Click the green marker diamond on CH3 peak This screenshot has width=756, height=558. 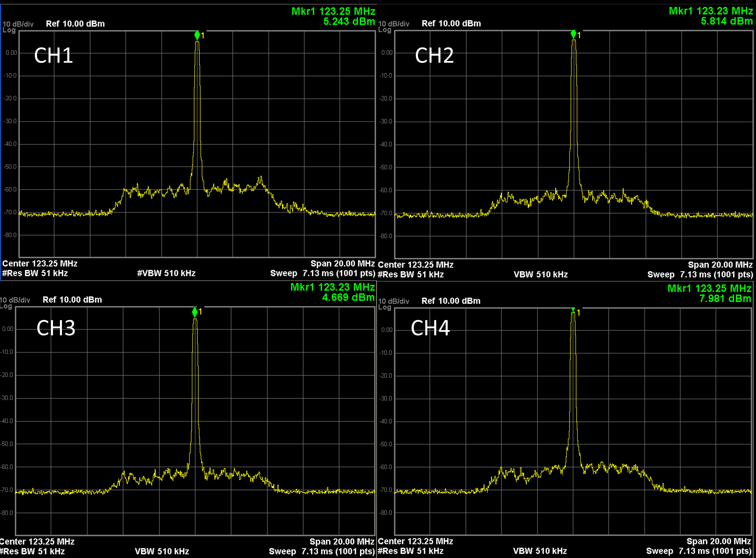(195, 312)
